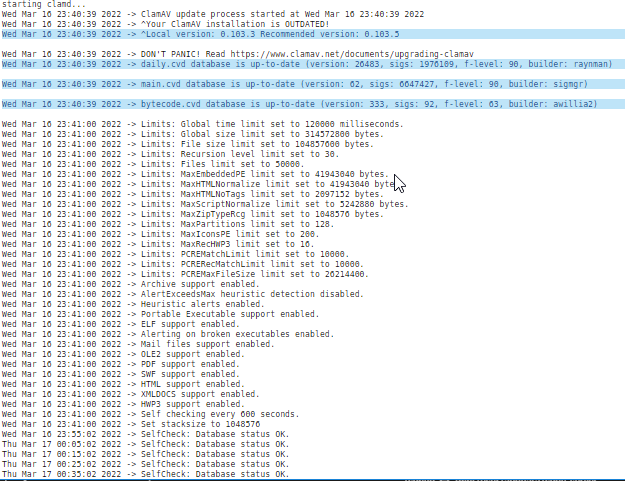Click 'Heuristic alerts enabled.' line
The width and height of the screenshot is (625, 481).
point(133,304)
